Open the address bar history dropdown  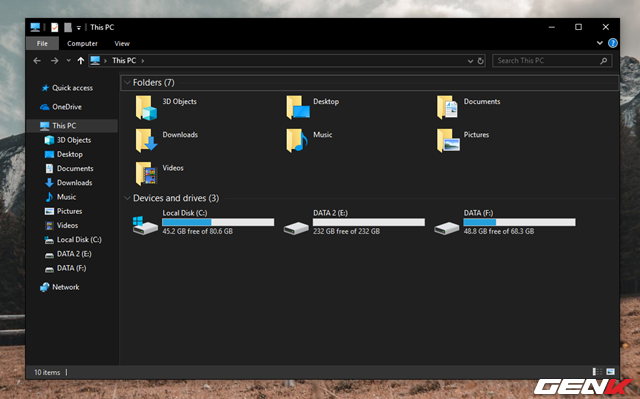[x=470, y=61]
